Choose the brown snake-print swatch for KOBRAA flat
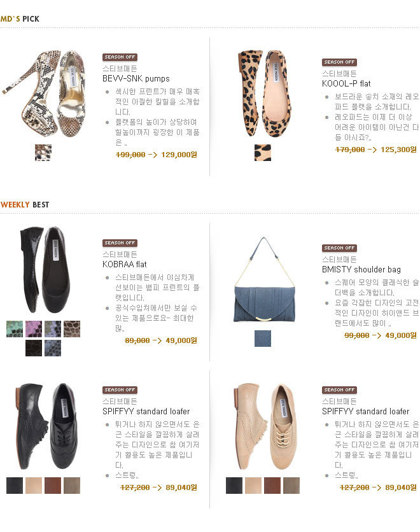Screen dimensions: 420x532 point(72,329)
